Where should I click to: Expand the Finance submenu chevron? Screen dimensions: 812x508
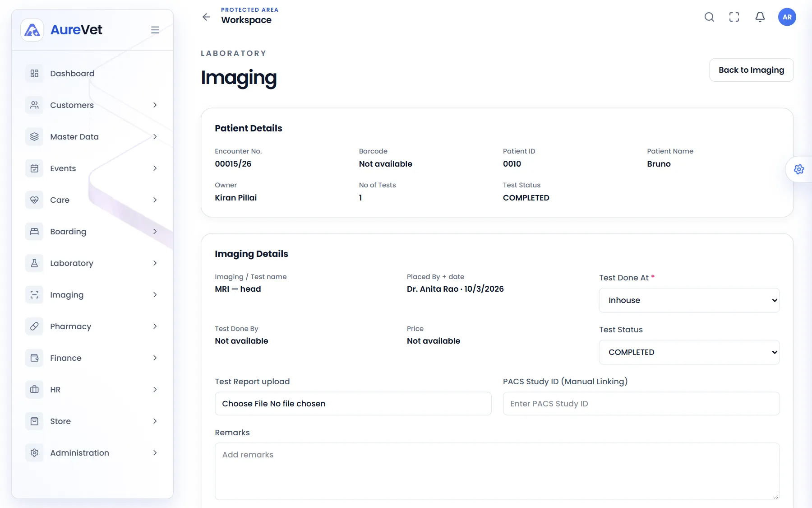tap(155, 358)
